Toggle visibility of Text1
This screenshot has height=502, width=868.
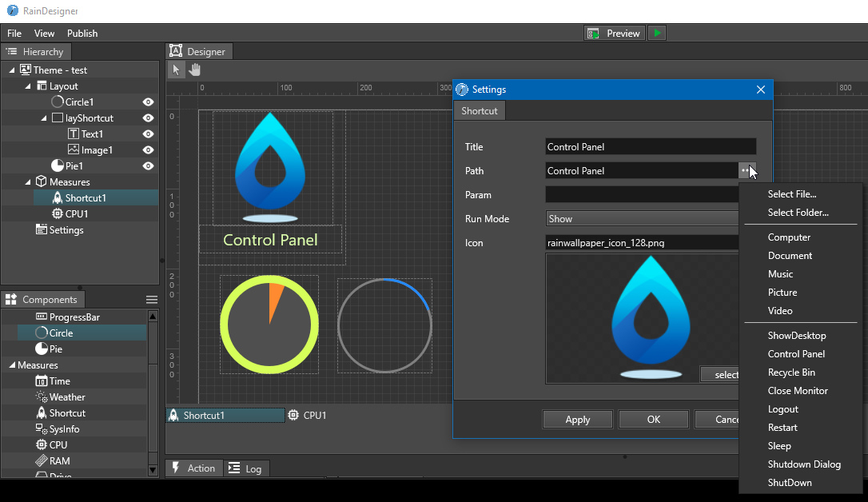point(147,133)
